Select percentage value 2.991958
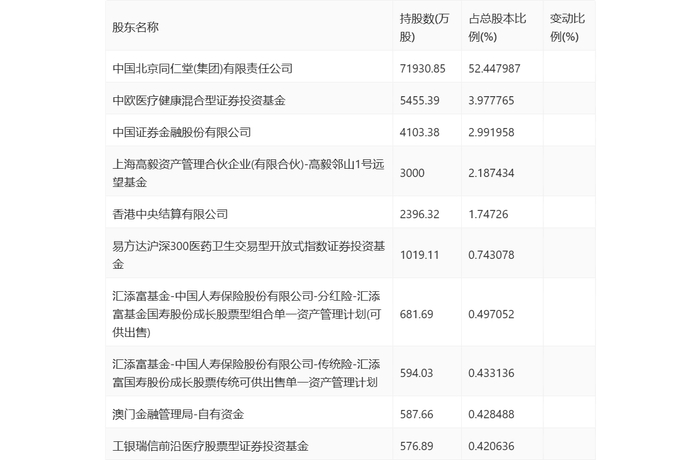The width and height of the screenshot is (700, 460). pos(491,132)
